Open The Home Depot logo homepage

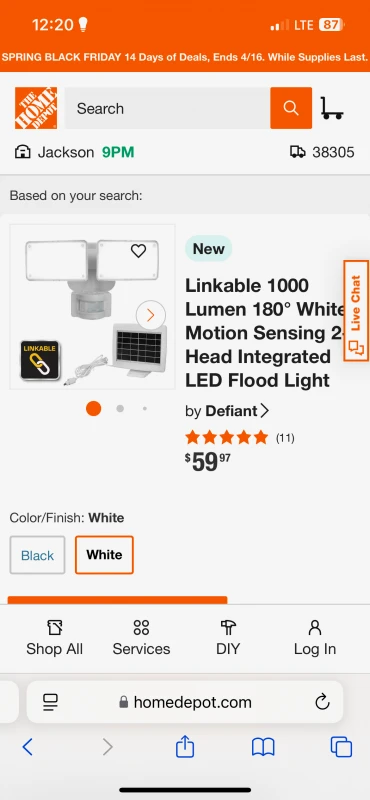[36, 108]
